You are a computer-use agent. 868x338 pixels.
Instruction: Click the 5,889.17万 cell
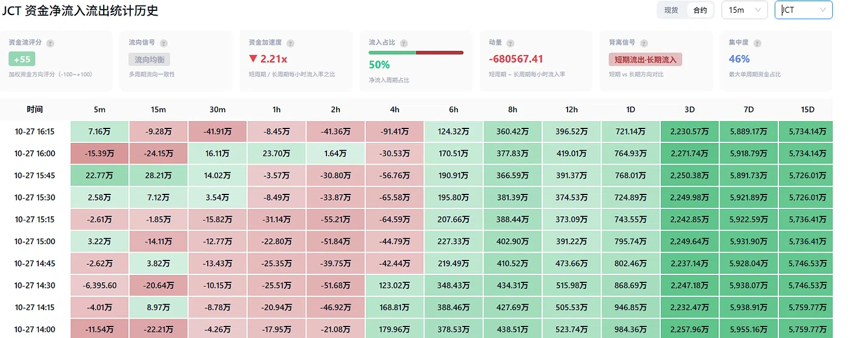(749, 131)
